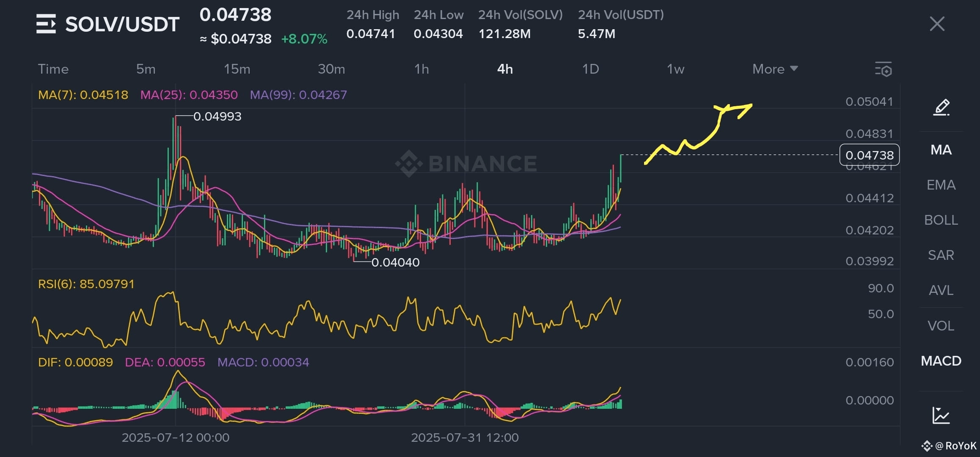980x457 pixels.
Task: Click the exchange logo next to SOLV/USDT
Action: 47,24
